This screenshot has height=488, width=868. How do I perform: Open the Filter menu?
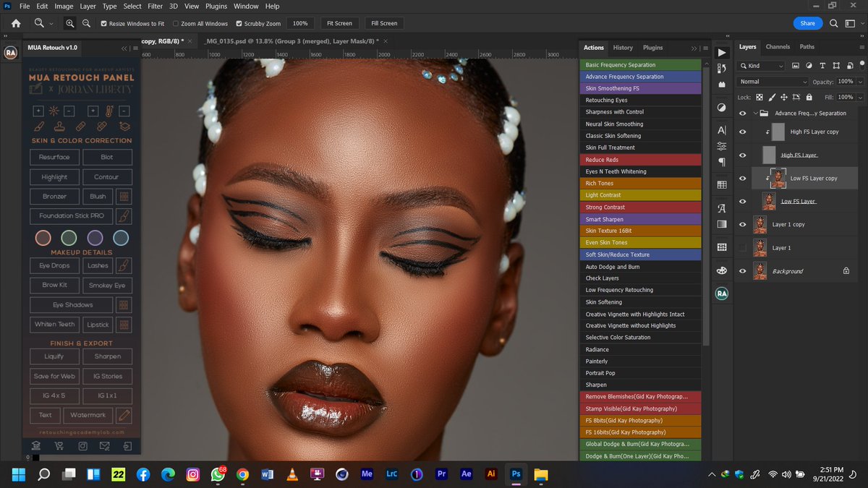[155, 6]
